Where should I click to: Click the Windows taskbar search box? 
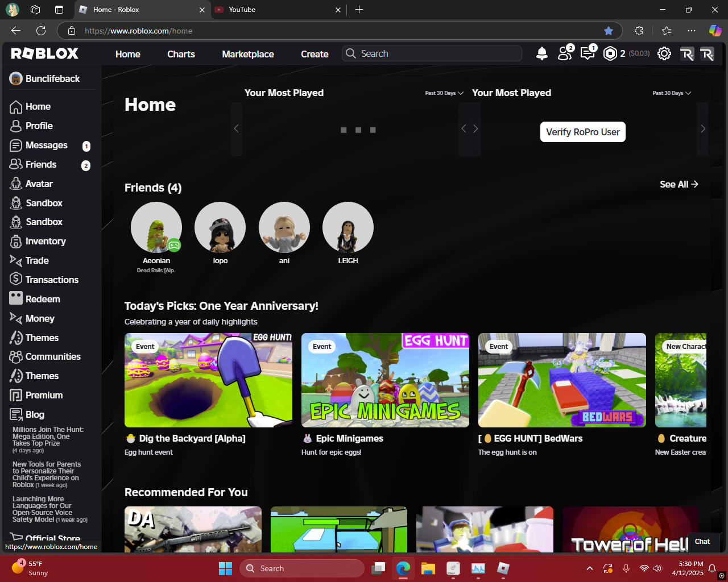point(302,568)
